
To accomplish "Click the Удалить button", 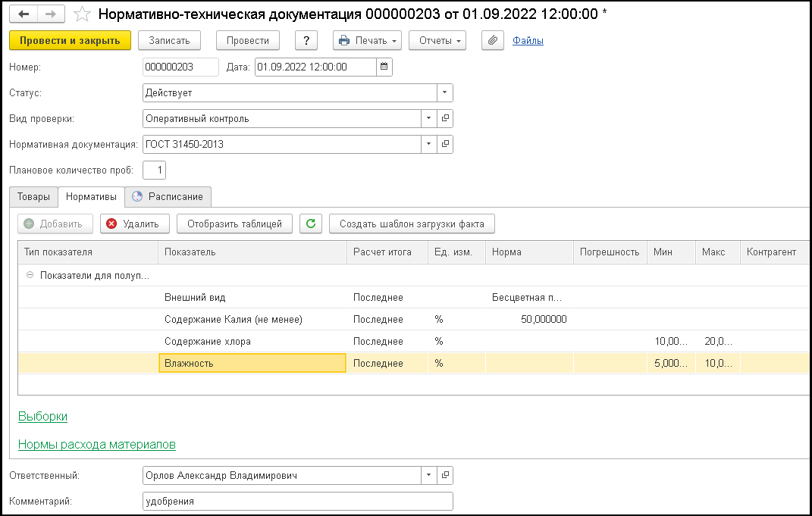I will (x=133, y=224).
